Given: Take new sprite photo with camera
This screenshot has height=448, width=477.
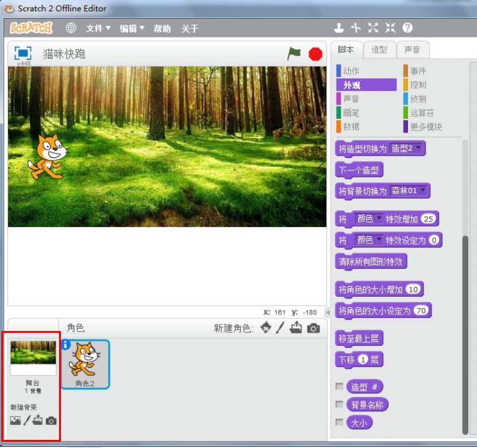Looking at the screenshot, I should coord(313,328).
